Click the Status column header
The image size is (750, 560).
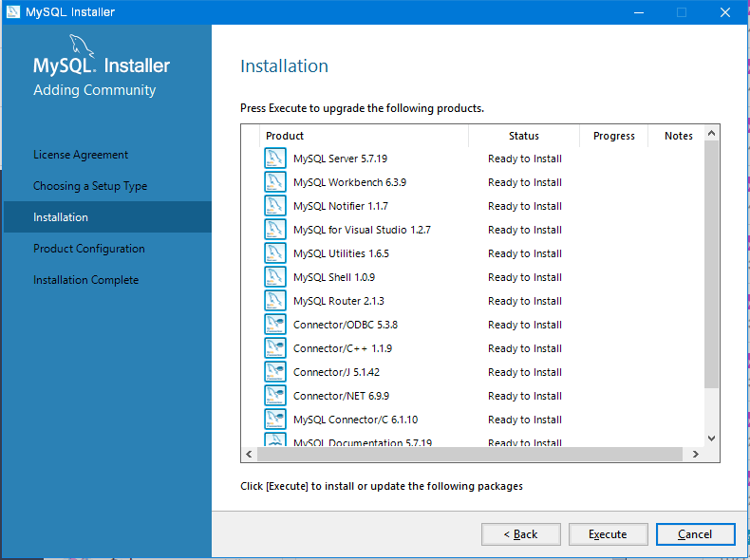523,136
